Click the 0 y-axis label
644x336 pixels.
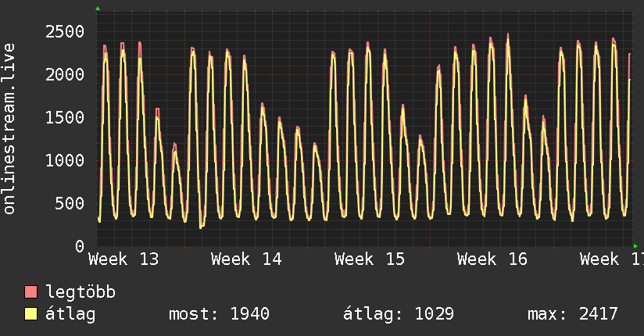tap(80, 246)
